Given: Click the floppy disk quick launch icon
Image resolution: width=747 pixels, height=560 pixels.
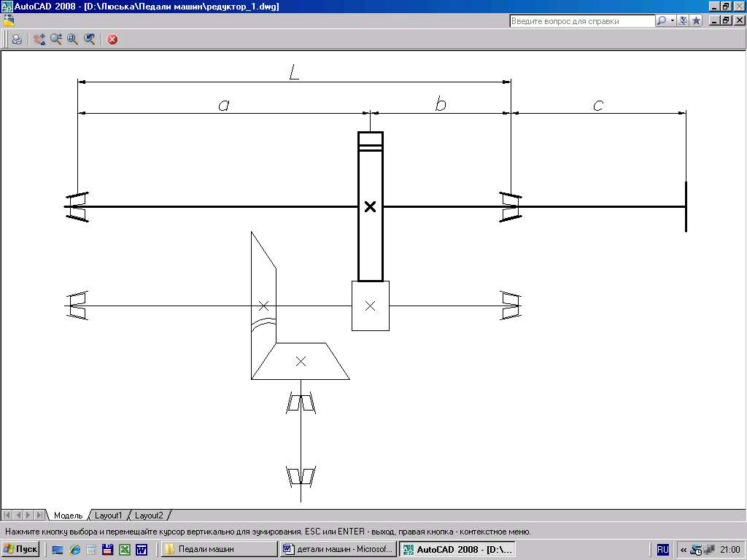Looking at the screenshot, I should [x=108, y=550].
